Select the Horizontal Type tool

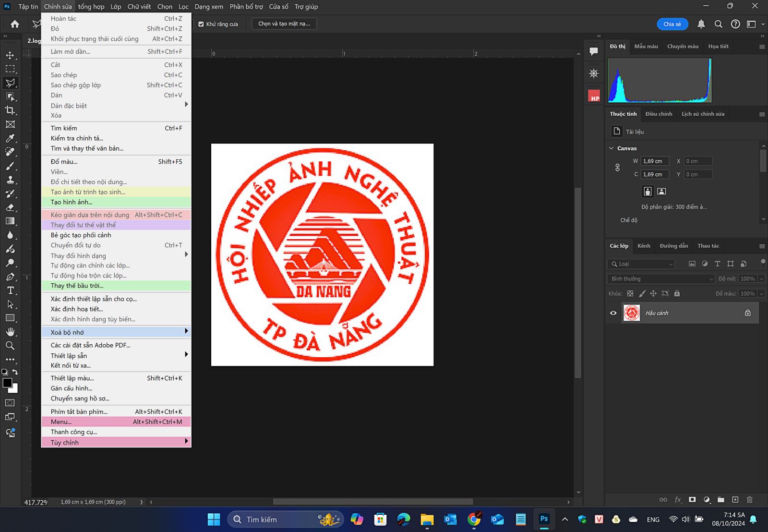(10, 290)
